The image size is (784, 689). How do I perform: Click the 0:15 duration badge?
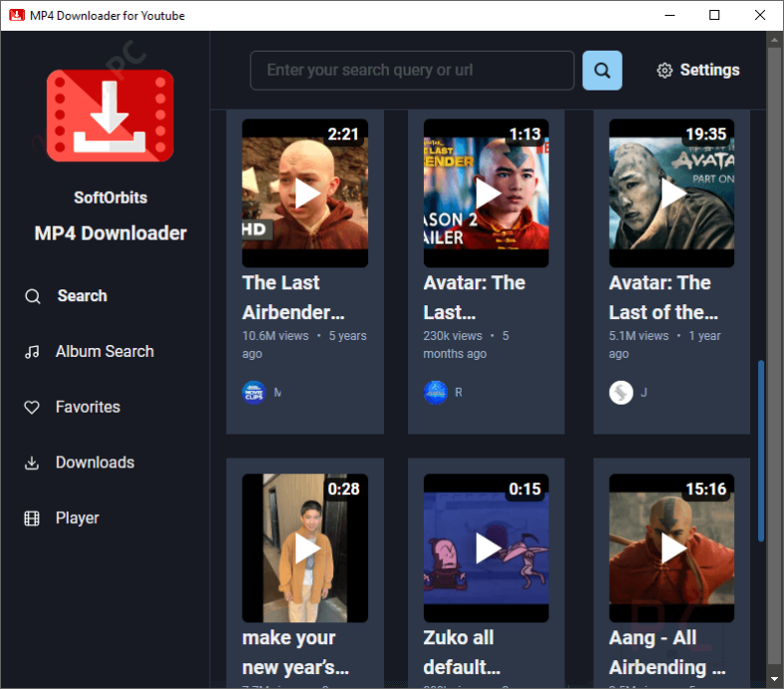tap(525, 489)
